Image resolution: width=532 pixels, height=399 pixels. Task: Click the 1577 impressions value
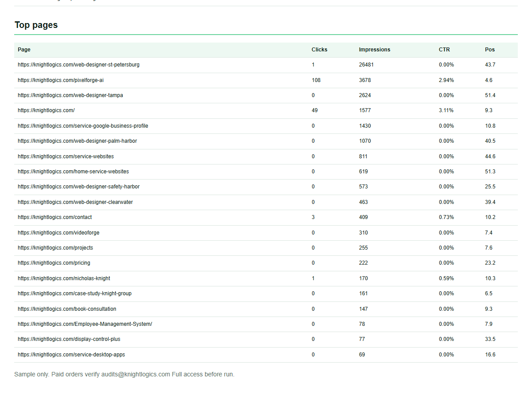(x=365, y=110)
